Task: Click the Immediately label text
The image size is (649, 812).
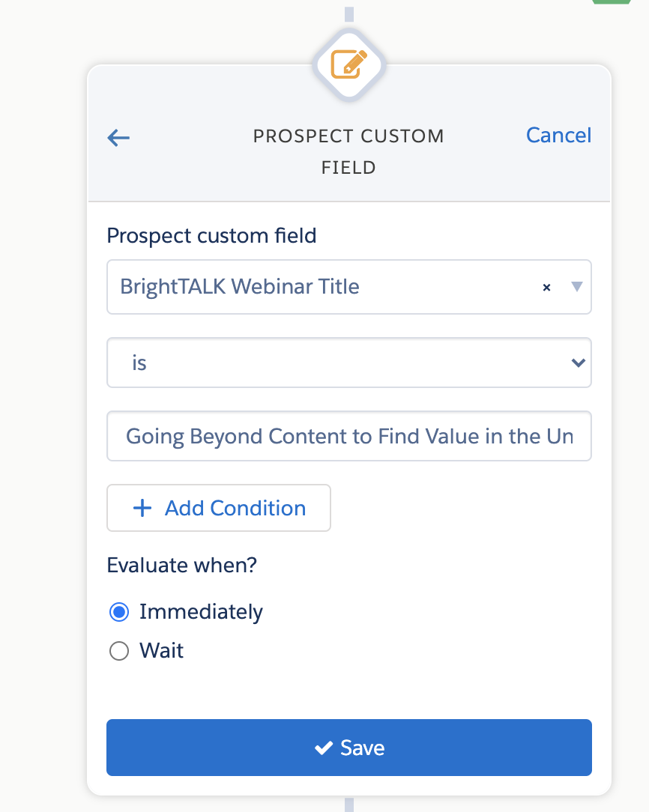Action: coord(201,612)
